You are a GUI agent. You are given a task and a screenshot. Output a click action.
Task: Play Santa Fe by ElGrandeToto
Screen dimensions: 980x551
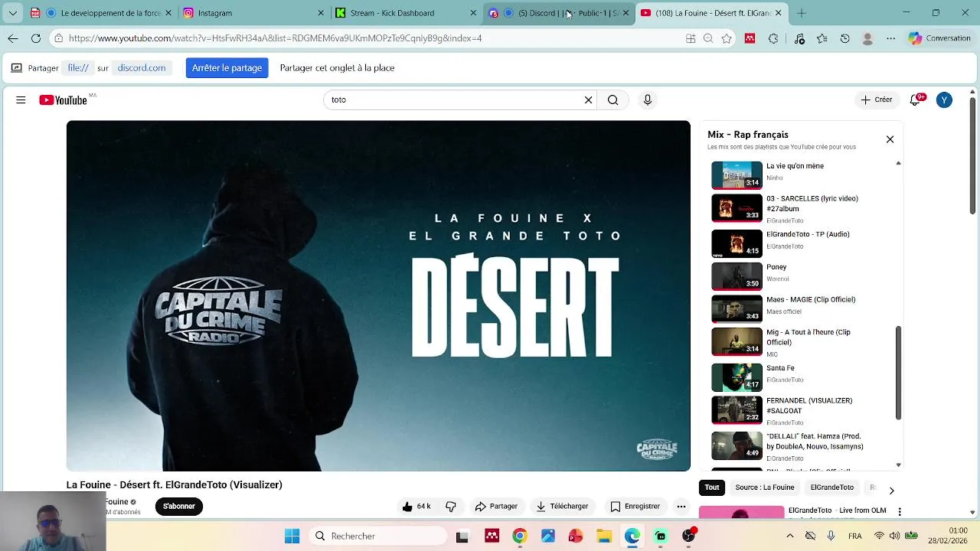[x=737, y=377]
